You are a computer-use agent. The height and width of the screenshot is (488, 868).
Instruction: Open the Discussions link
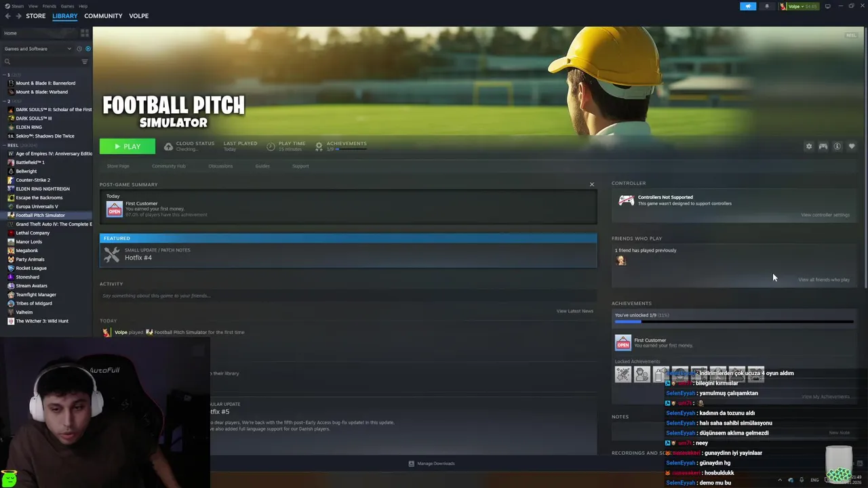point(220,166)
